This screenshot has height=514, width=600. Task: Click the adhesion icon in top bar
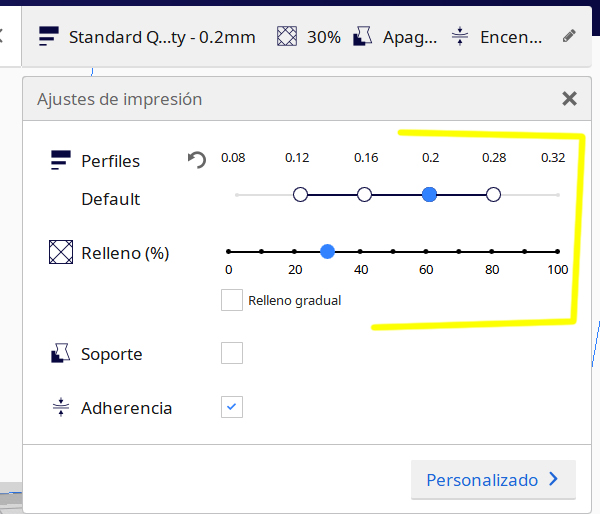[460, 37]
